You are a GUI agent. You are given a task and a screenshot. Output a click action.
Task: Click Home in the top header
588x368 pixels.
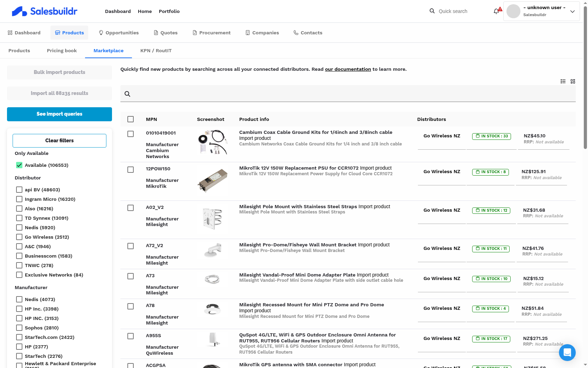point(145,11)
